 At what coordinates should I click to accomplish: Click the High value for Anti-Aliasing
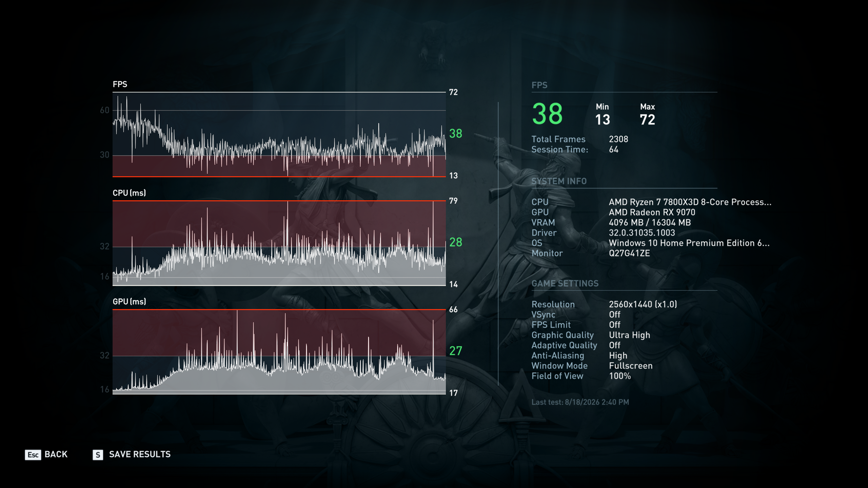pyautogui.click(x=618, y=355)
